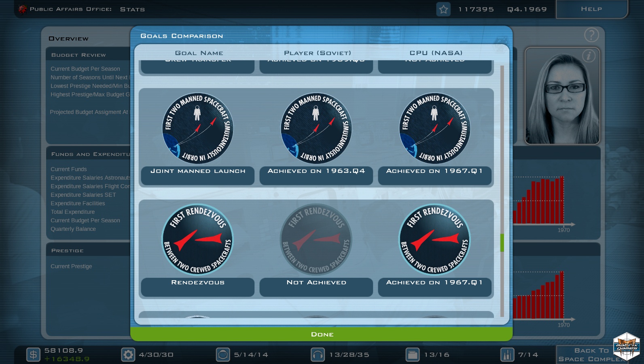Click the info icon on the portrait
644x364 pixels.
(x=589, y=56)
